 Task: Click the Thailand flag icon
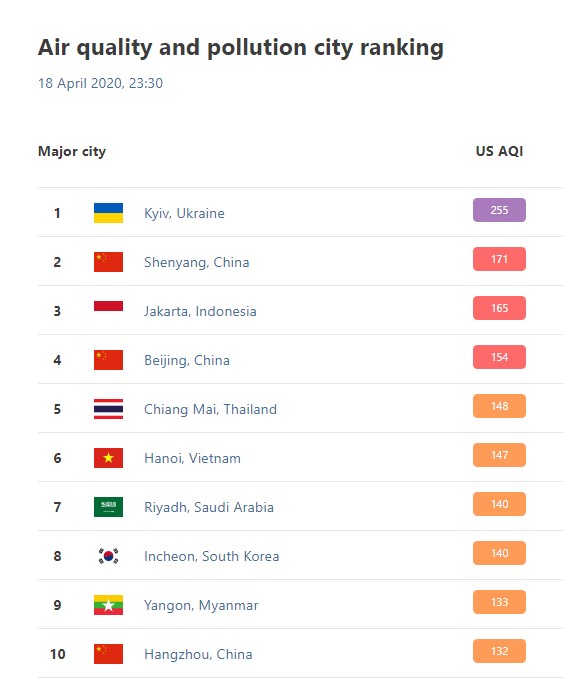tap(108, 409)
